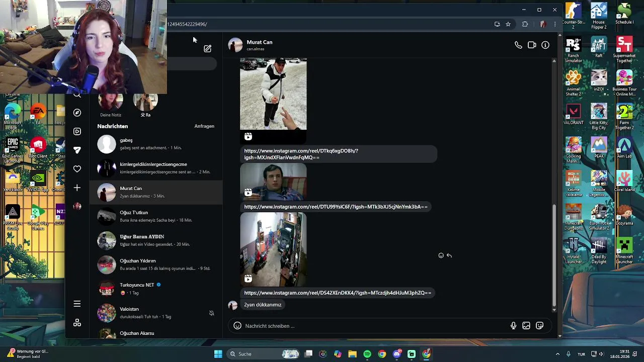Open Windows Start menu
Image resolution: width=644 pixels, height=362 pixels.
[218, 354]
